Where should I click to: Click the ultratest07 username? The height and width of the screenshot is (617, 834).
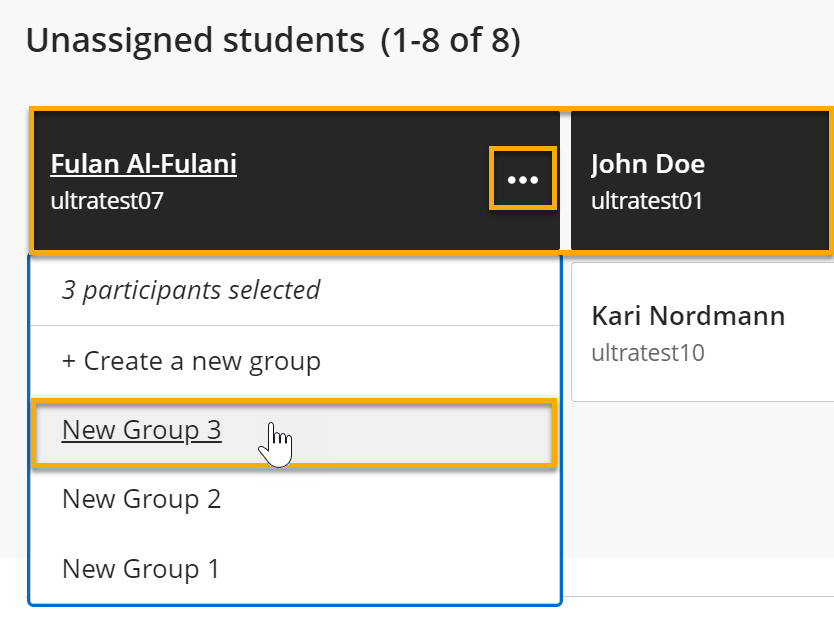(x=107, y=201)
